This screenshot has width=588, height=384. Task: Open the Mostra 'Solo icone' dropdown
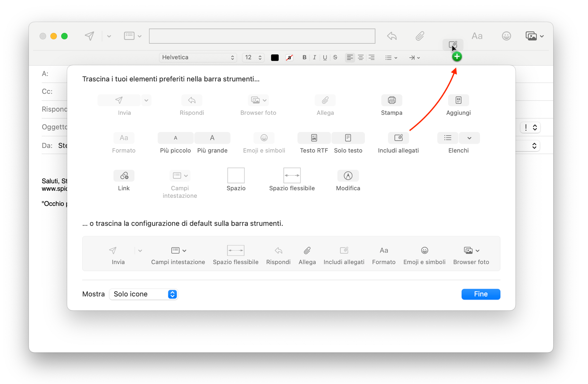pyautogui.click(x=143, y=294)
